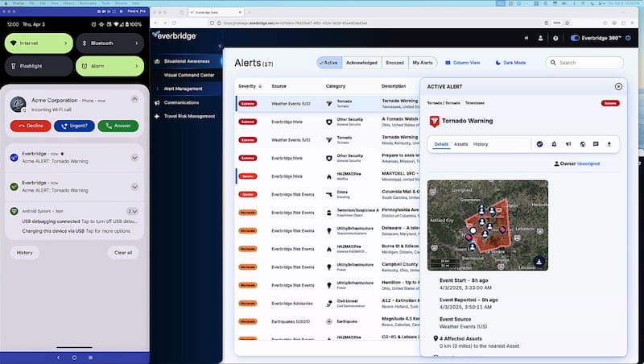The width and height of the screenshot is (644, 364).
Task: Toggle Bluetooth quick setting on phone
Action: [x=109, y=43]
